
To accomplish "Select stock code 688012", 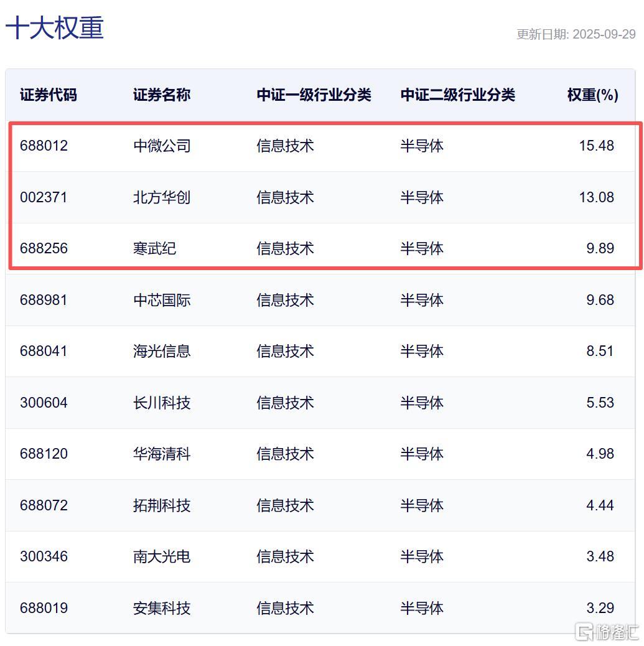I will pos(44,146).
